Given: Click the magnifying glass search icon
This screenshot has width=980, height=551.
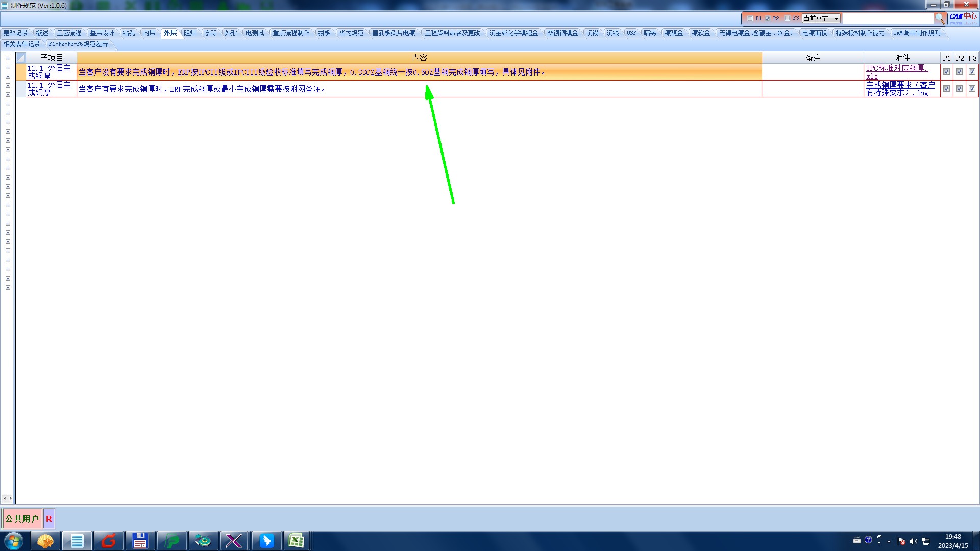Looking at the screenshot, I should pos(940,18).
